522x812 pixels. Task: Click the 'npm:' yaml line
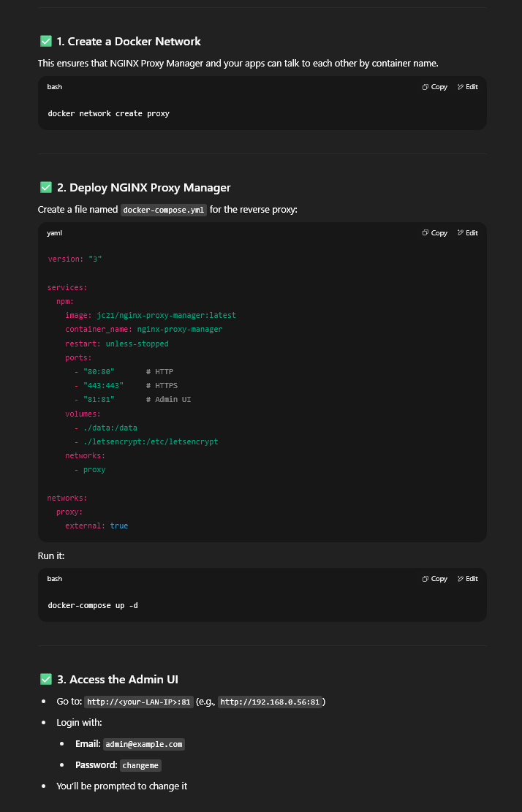tap(65, 301)
